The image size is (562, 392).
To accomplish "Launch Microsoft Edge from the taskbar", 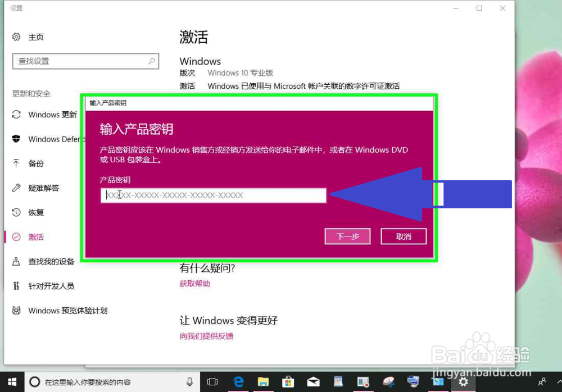I will click(238, 381).
